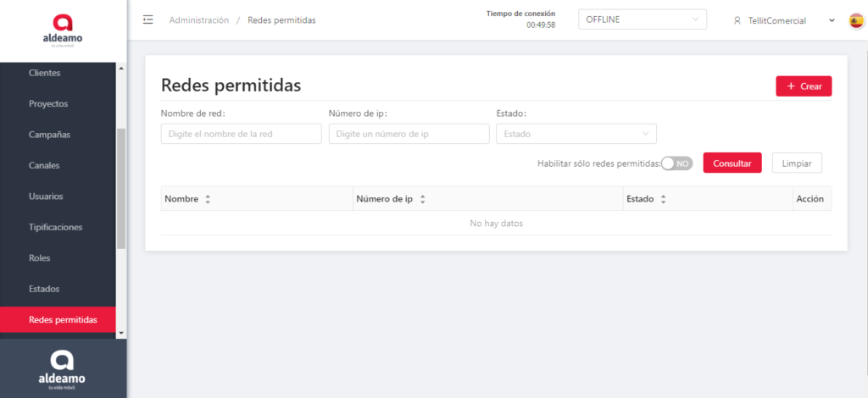The width and height of the screenshot is (868, 398).
Task: Click the aldeamo logo at sidebar bottom
Action: tap(62, 368)
